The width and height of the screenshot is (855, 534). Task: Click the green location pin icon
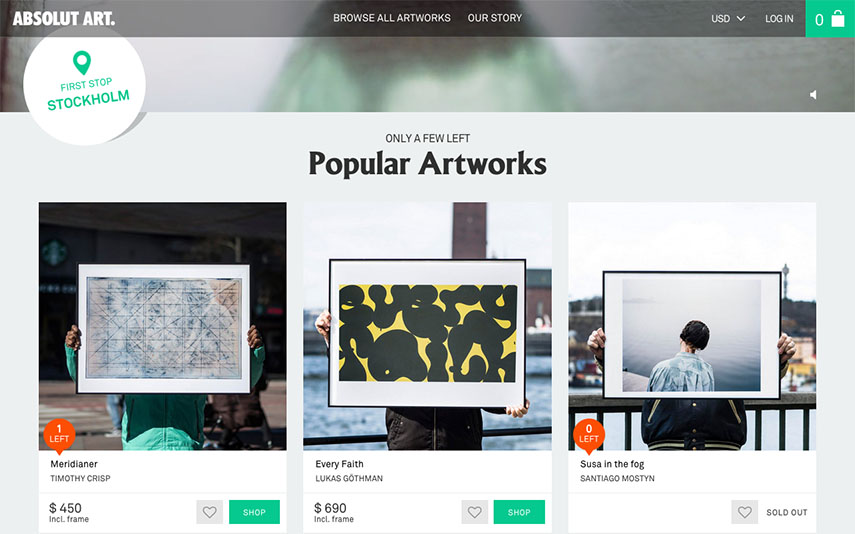(82, 63)
